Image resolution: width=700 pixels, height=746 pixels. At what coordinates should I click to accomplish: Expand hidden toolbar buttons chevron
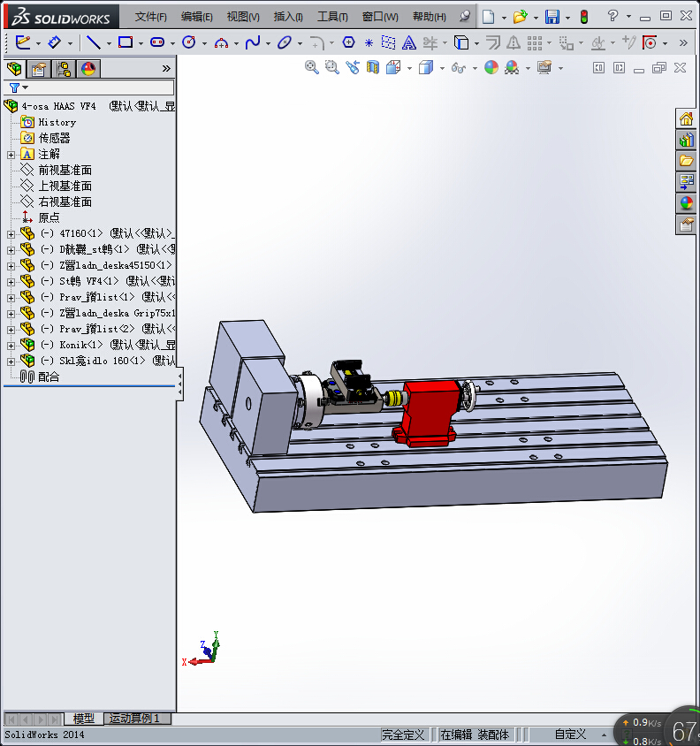click(683, 42)
